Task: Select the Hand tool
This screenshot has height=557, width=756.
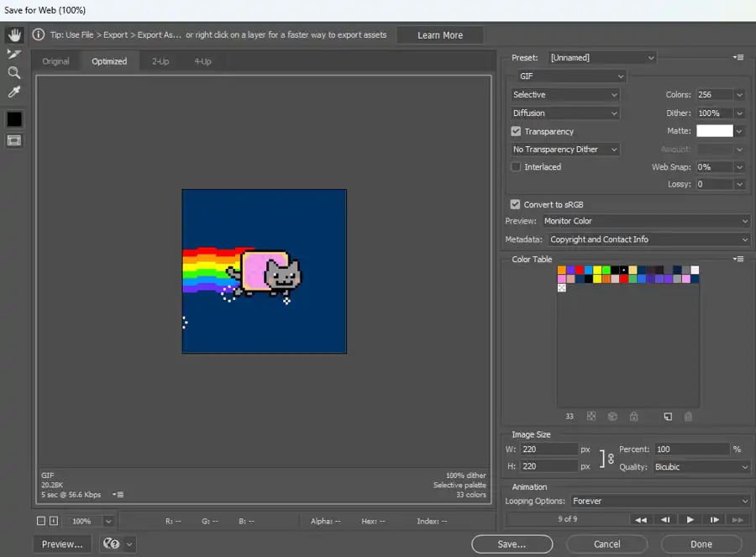Action: point(14,34)
